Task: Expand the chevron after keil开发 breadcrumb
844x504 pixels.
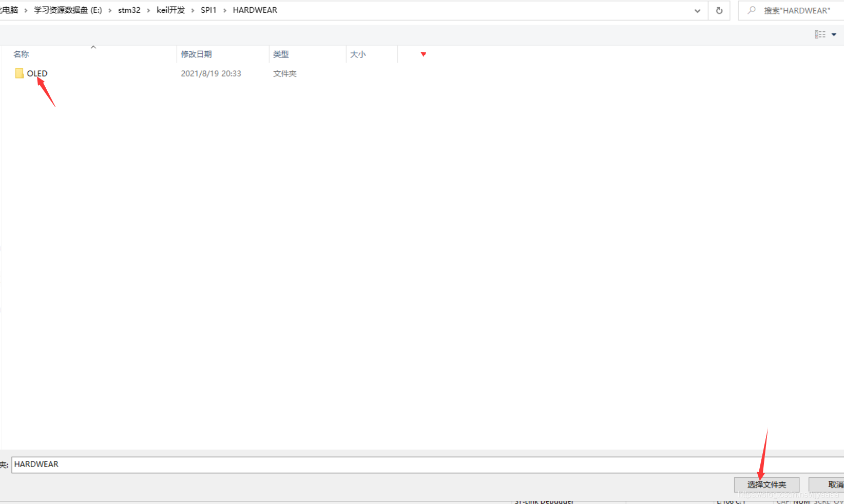Action: point(193,10)
